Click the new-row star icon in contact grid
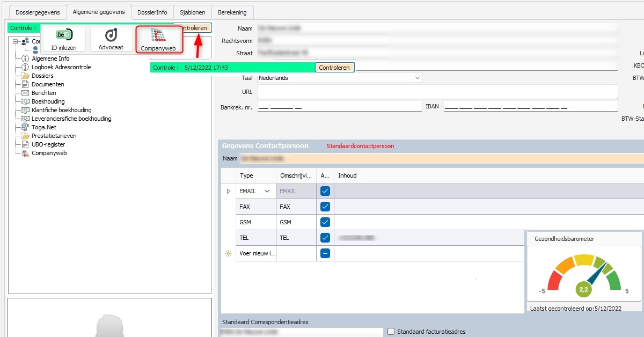Image resolution: width=644 pixels, height=337 pixels. 228,253
